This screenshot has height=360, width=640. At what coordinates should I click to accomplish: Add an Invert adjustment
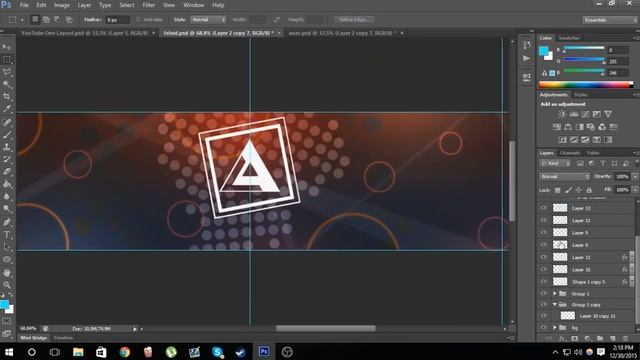click(x=562, y=140)
